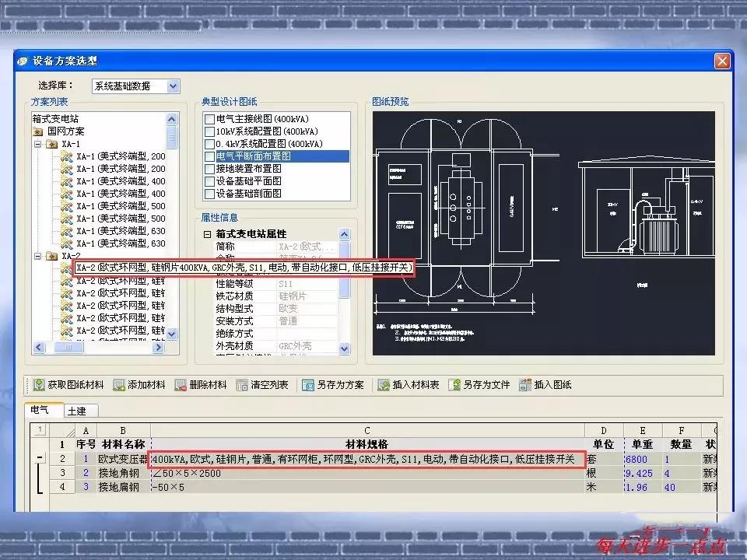Click the 插入材料表 icon
747x560 pixels.
coord(383,385)
